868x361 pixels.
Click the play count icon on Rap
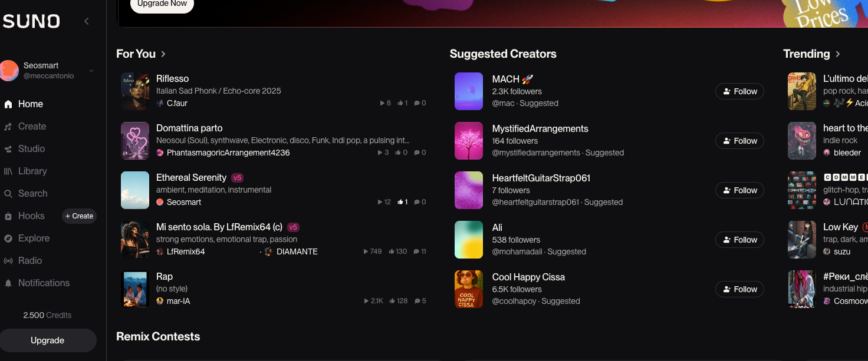click(x=367, y=301)
